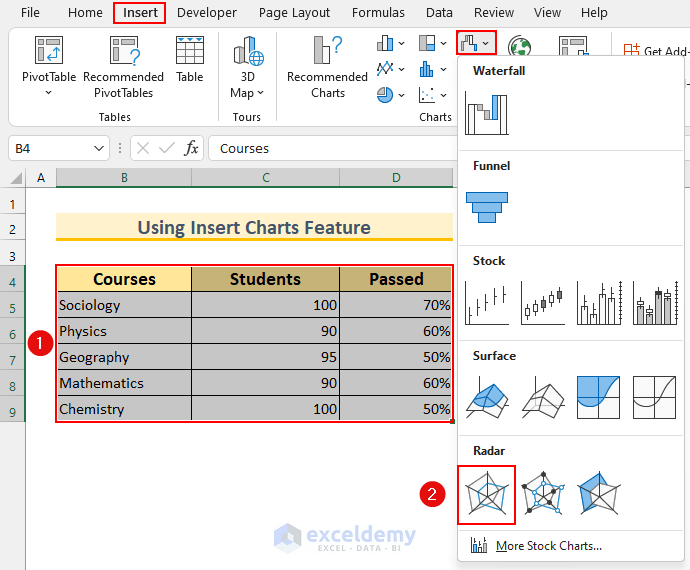The width and height of the screenshot is (690, 570).
Task: Select the Mathematics cell
Action: coord(124,383)
